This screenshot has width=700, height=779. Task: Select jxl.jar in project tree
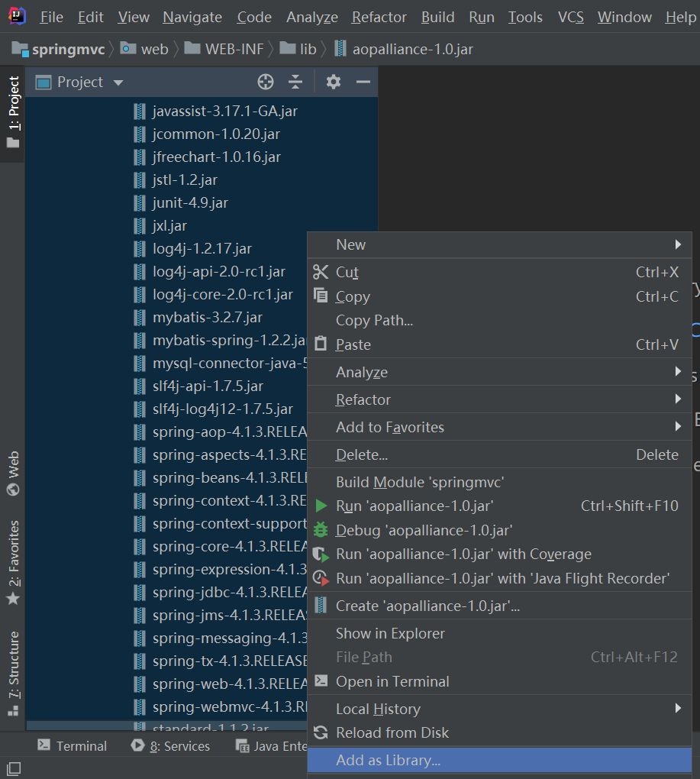[x=169, y=225]
